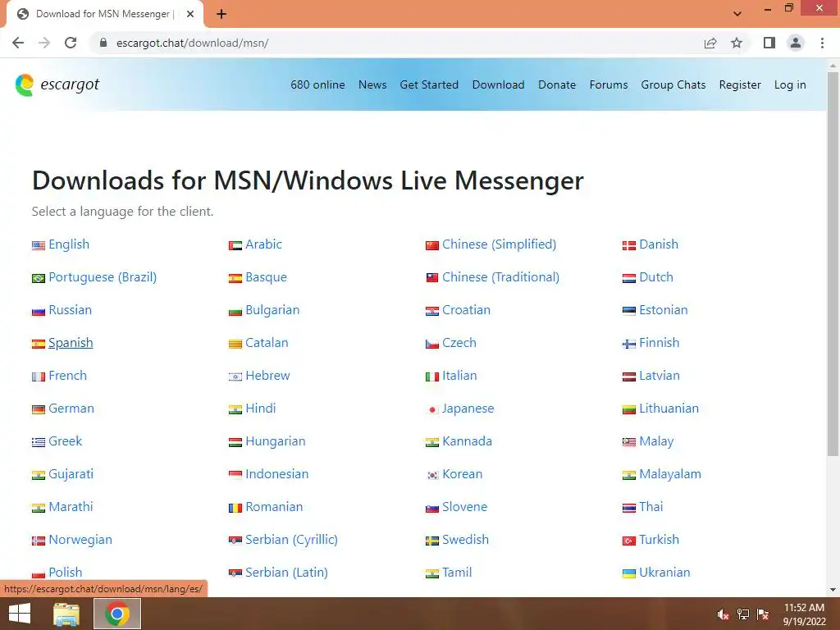This screenshot has height=630, width=840.
Task: Pick the Italian language link
Action: [459, 376]
